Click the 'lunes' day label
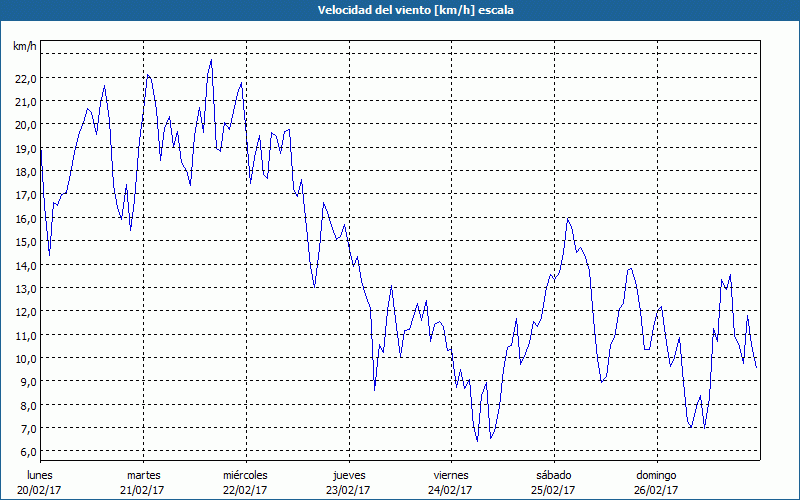800x500 pixels. [x=40, y=474]
